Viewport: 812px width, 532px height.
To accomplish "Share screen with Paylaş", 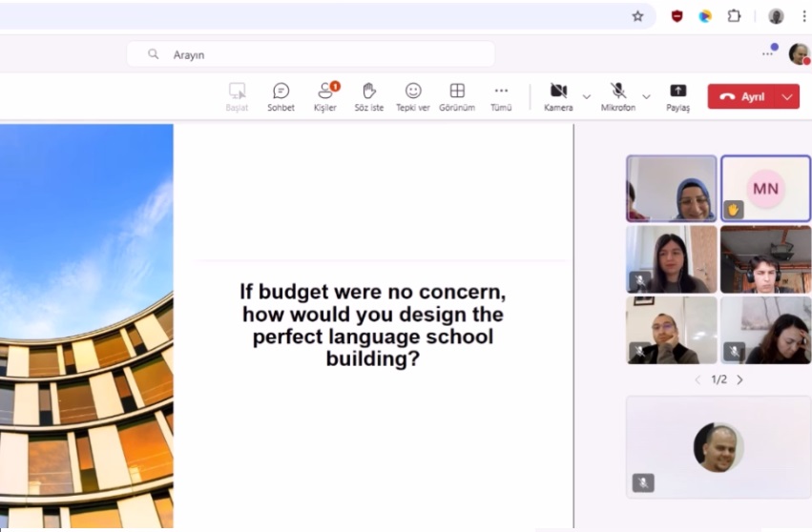I will click(677, 97).
